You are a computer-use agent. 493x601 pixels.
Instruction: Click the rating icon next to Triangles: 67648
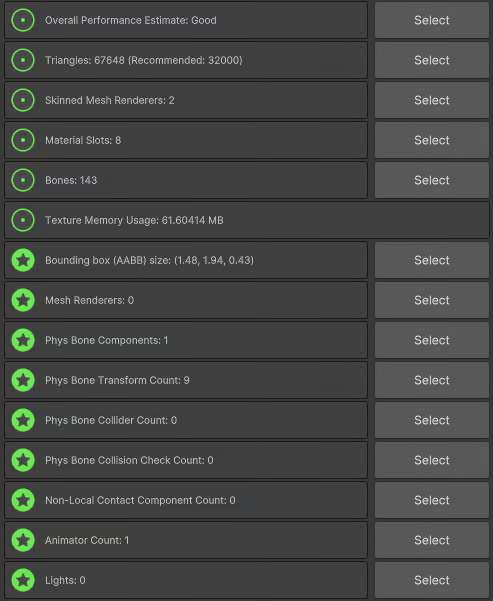click(23, 60)
